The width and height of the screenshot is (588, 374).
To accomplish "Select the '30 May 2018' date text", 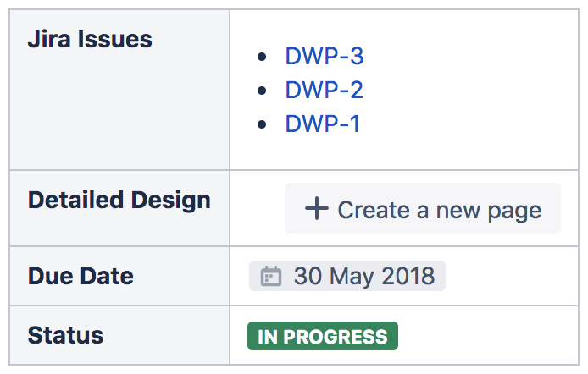I will pos(363,276).
